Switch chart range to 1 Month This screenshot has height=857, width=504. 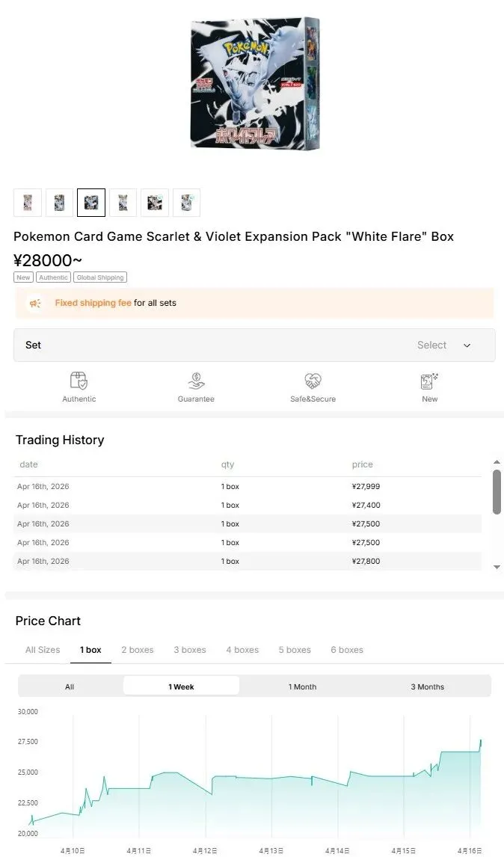point(302,686)
